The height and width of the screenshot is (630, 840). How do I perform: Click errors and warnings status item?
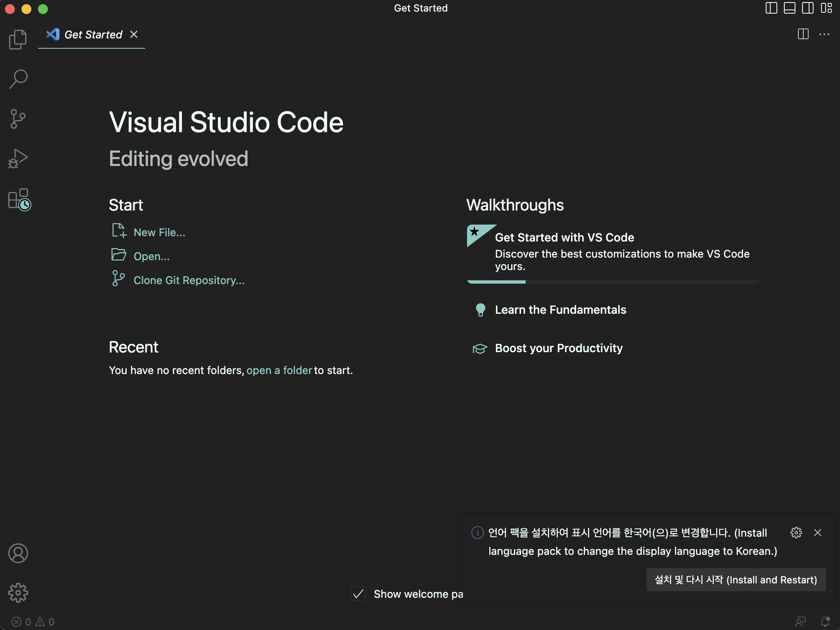click(x=33, y=622)
